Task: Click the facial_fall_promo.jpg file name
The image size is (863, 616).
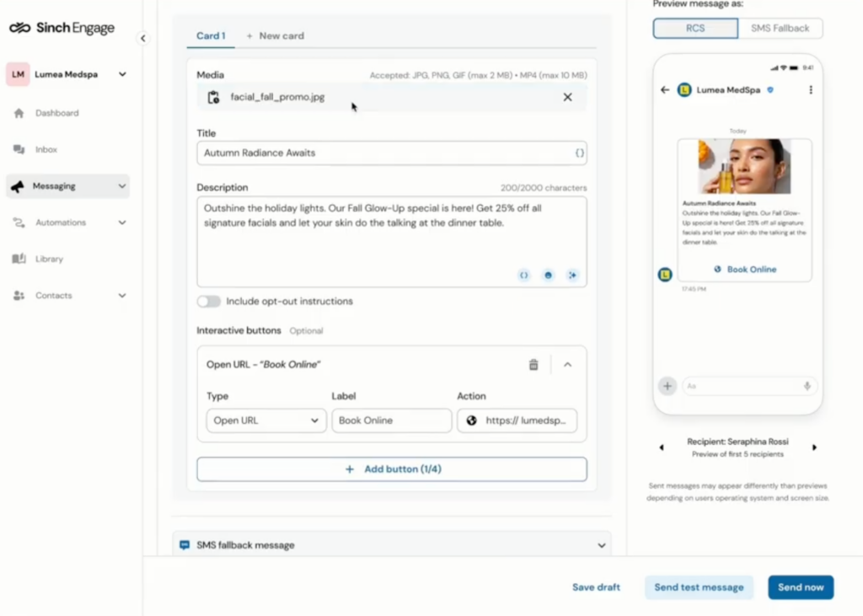Action: point(277,98)
